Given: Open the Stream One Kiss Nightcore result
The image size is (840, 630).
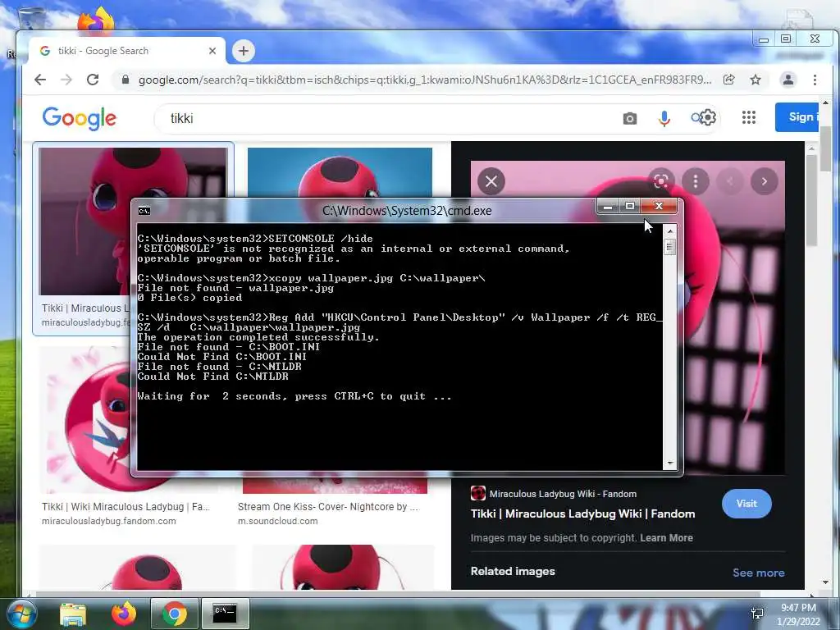Looking at the screenshot, I should [328, 507].
